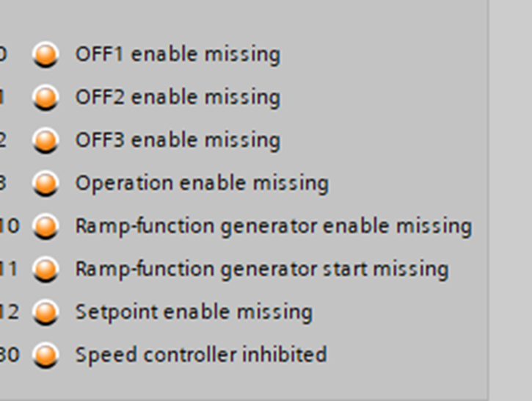Select the OFF1 enable missing label
The height and width of the screenshot is (401, 532).
pyautogui.click(x=178, y=54)
